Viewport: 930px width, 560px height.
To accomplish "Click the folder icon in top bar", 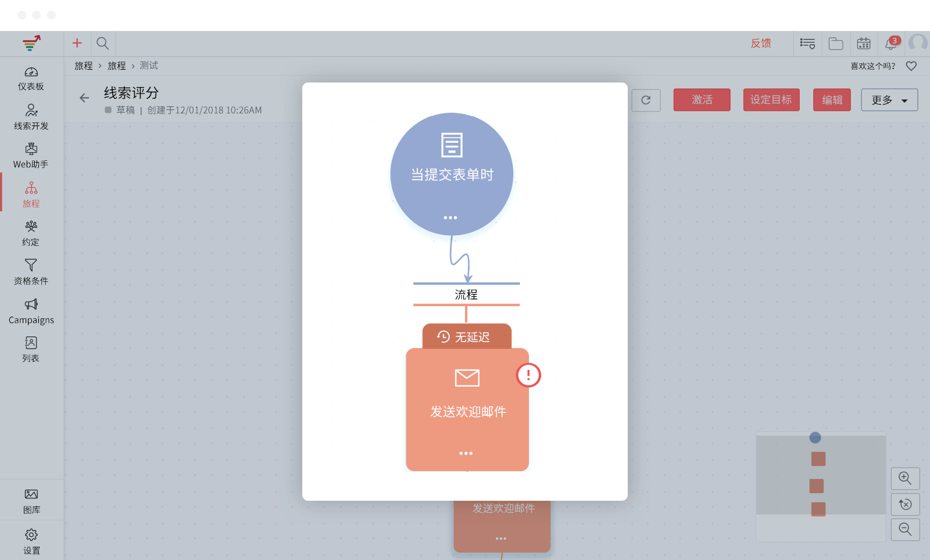I will [x=836, y=44].
